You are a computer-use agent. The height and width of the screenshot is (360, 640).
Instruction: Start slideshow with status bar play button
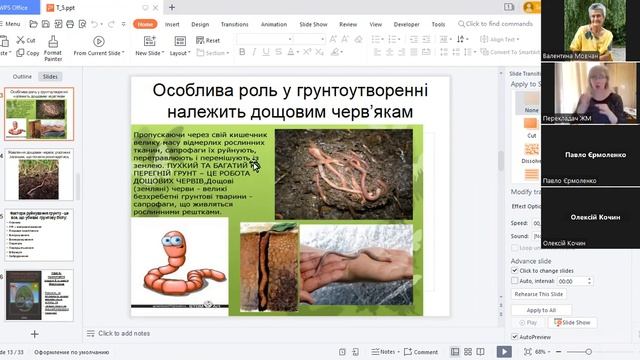[x=504, y=351]
